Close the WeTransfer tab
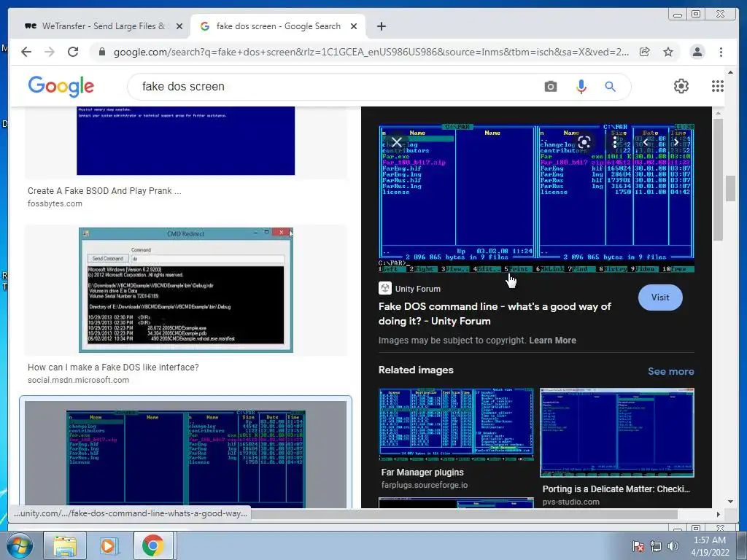747x560 pixels. click(179, 26)
